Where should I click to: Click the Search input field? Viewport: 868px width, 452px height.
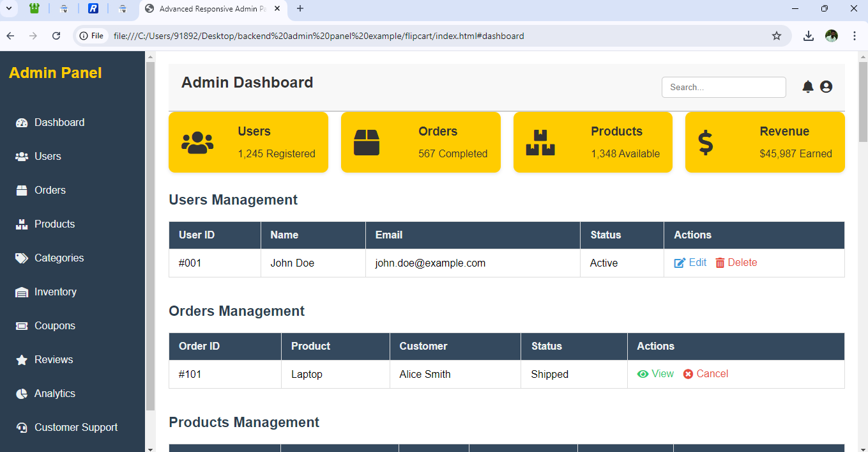723,88
